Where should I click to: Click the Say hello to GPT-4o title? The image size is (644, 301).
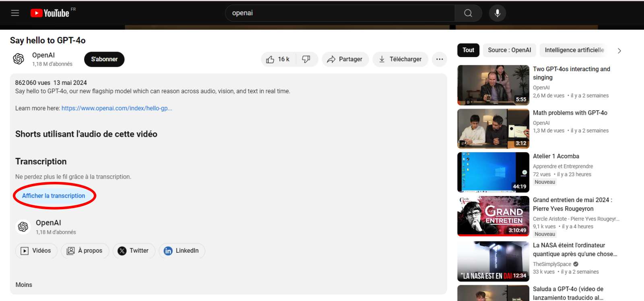point(47,40)
